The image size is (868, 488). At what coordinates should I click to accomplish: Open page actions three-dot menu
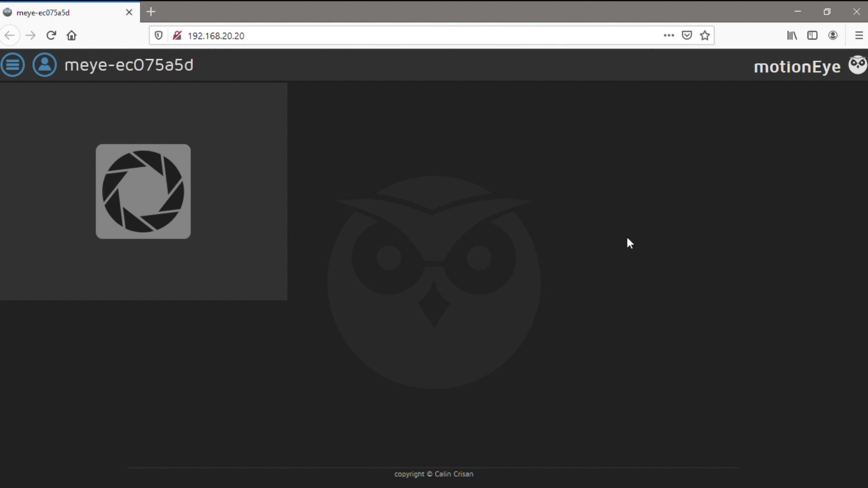[x=669, y=35]
